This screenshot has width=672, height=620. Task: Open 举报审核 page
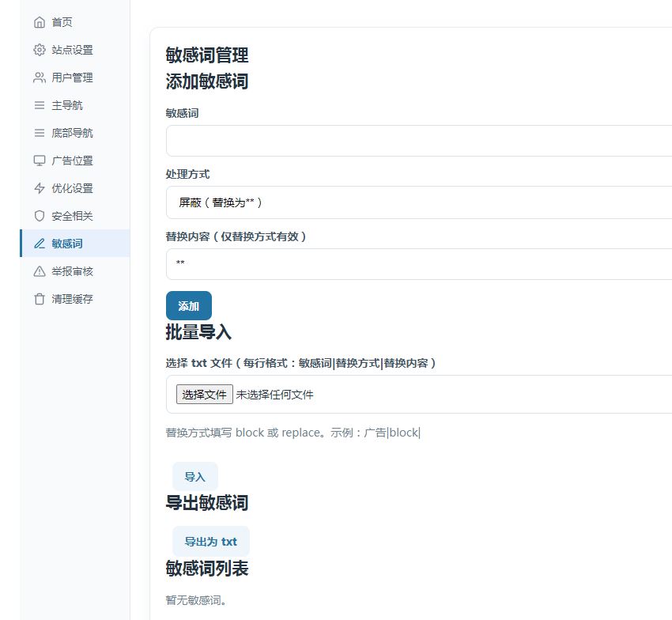point(75,271)
